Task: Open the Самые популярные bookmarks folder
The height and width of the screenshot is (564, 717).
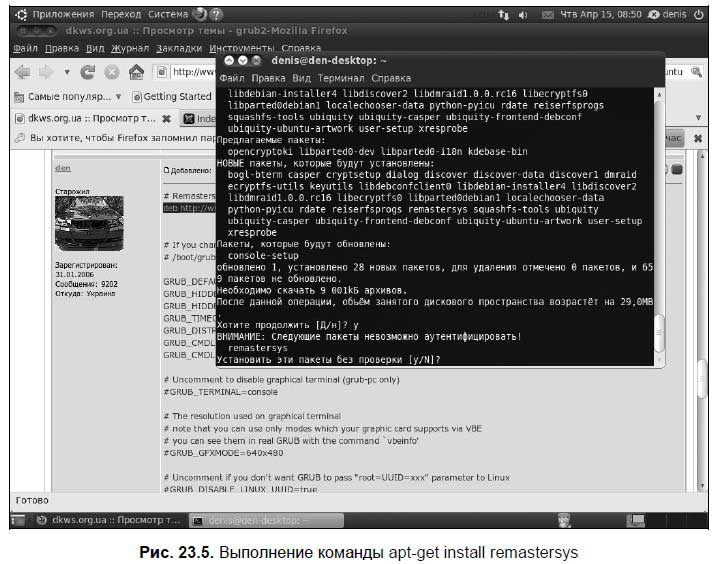Action: [67, 97]
